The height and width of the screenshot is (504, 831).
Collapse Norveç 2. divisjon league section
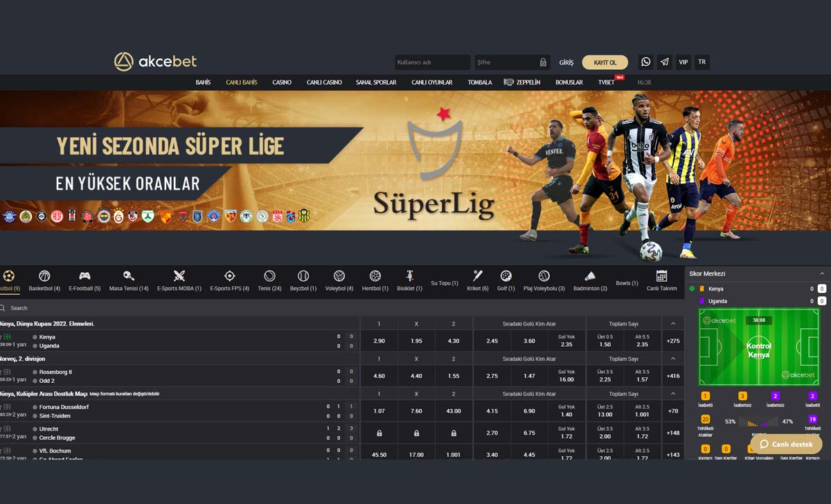point(672,359)
